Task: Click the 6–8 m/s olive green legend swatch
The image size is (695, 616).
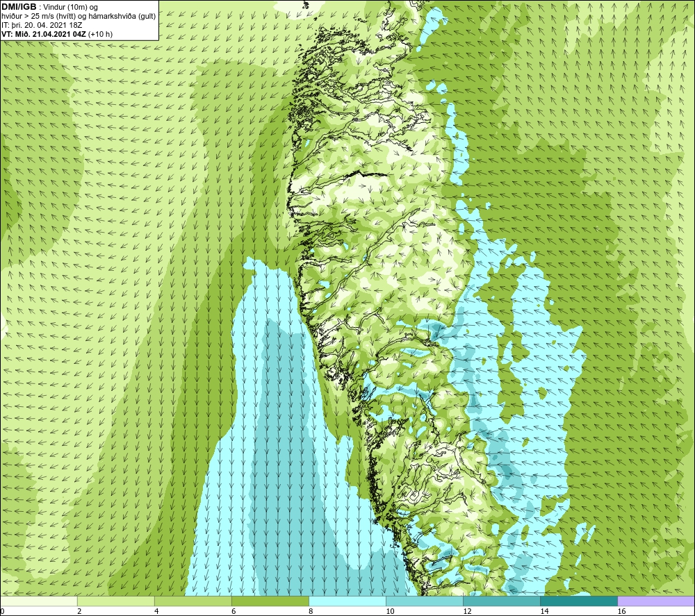Action: (x=270, y=601)
